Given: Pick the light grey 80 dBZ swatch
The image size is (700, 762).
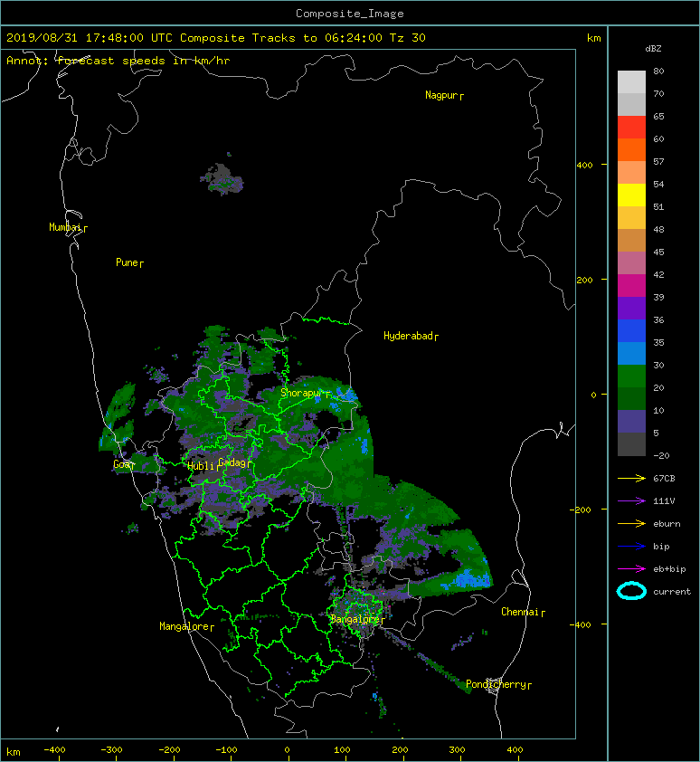Looking at the screenshot, I should (x=631, y=81).
